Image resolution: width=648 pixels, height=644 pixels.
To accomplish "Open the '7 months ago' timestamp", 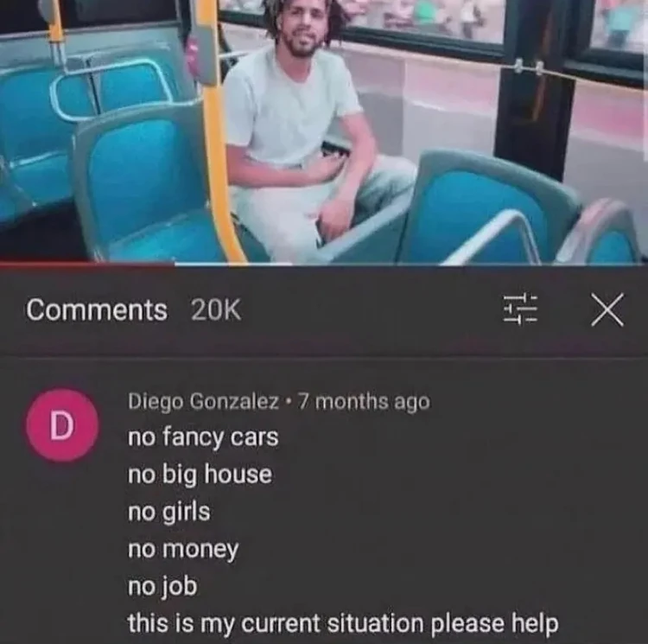I will pos(364,401).
